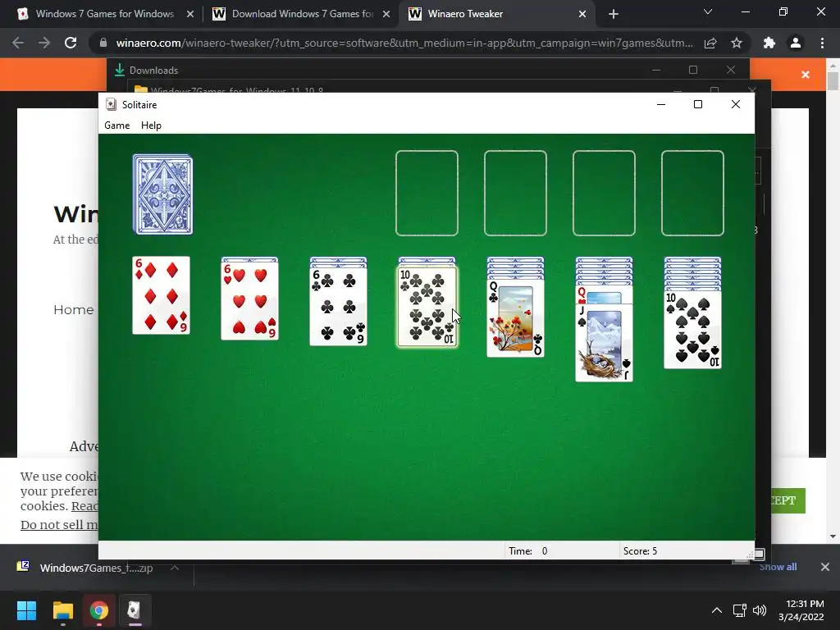Open volume control in system tray

click(x=759, y=610)
